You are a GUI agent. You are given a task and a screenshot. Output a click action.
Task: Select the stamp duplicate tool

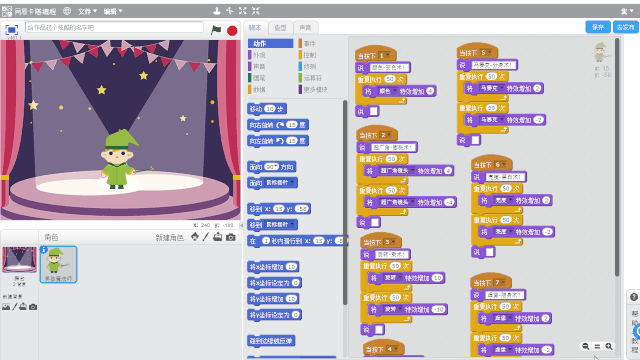217,11
